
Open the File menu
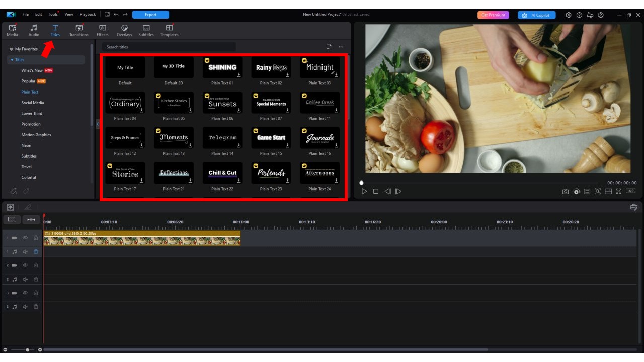pyautogui.click(x=25, y=15)
